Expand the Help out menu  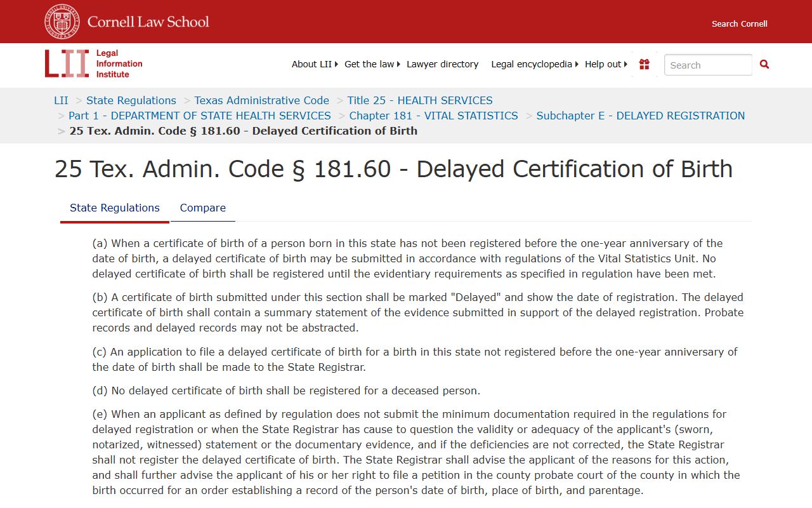(606, 64)
